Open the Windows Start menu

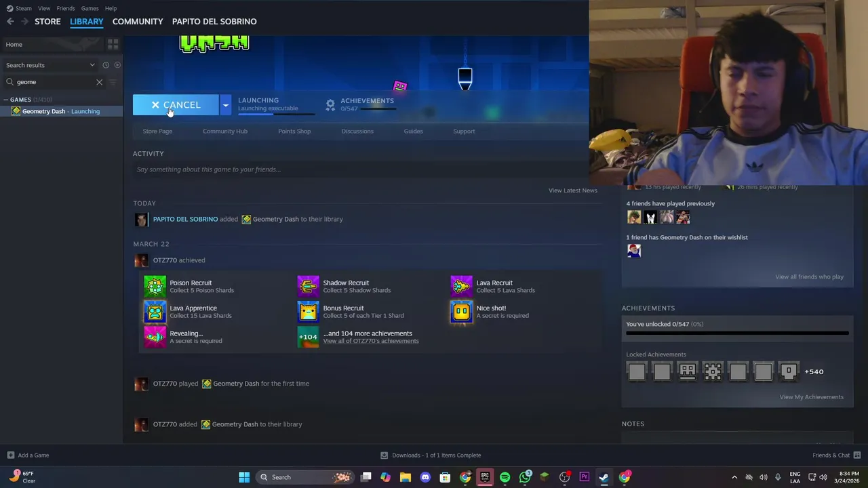[244, 477]
